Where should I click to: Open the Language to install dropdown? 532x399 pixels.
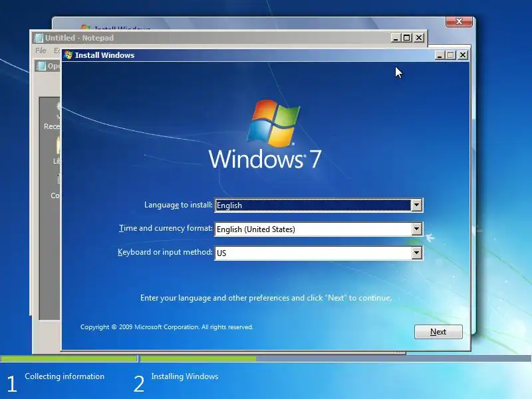[x=417, y=205]
